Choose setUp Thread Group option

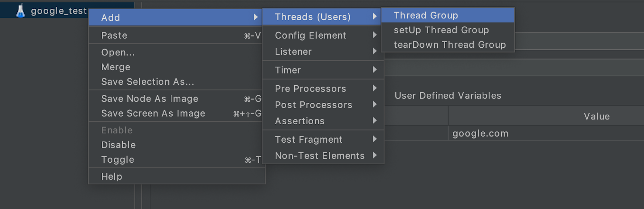click(448, 30)
